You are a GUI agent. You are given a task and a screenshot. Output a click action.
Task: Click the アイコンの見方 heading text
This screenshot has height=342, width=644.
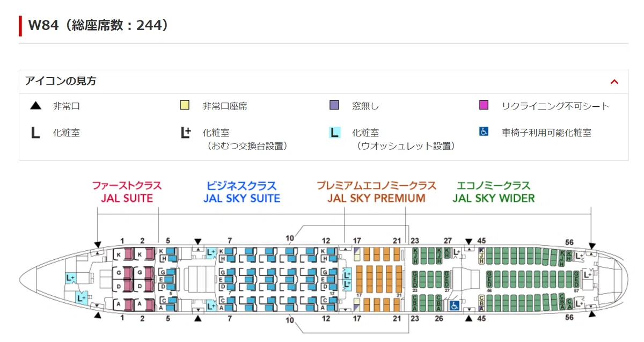click(x=61, y=82)
